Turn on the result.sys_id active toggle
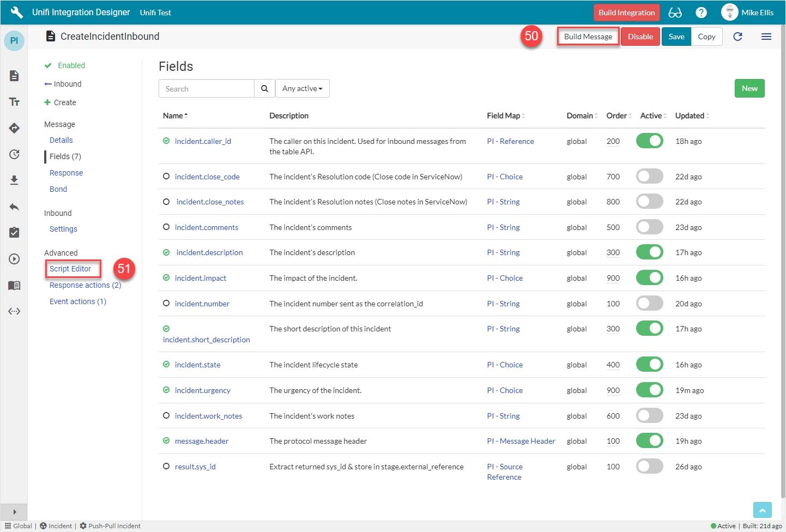 click(649, 467)
